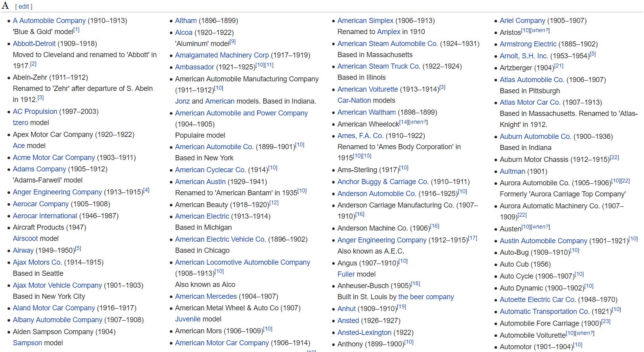The height and width of the screenshot is (352, 644).
Task: Open the Aultman link
Action: pos(512,171)
